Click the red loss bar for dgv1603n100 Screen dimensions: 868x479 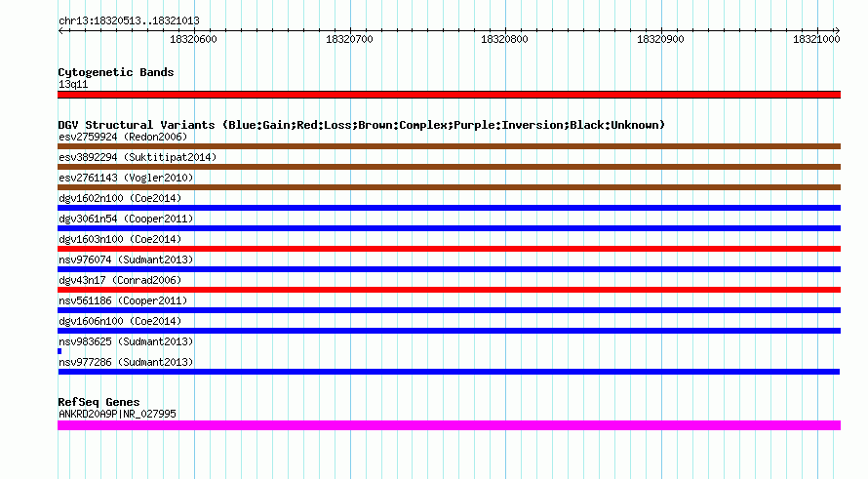click(x=449, y=249)
